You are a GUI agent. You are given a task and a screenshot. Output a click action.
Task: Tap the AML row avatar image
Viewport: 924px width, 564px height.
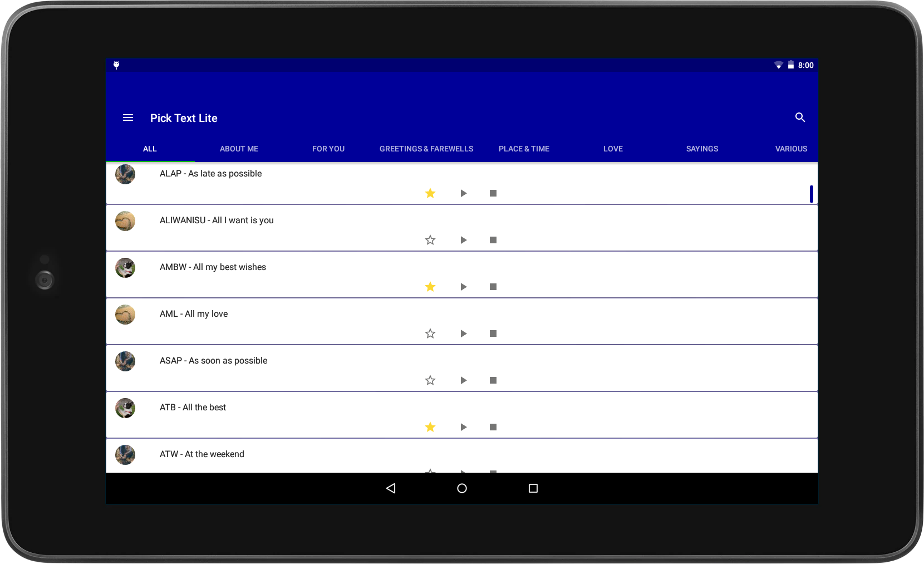point(125,315)
